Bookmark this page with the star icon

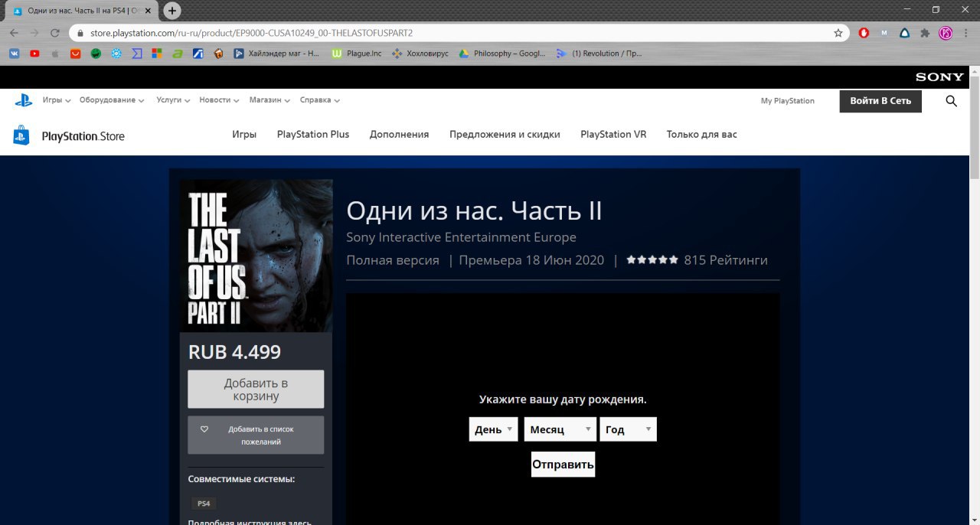coord(838,33)
